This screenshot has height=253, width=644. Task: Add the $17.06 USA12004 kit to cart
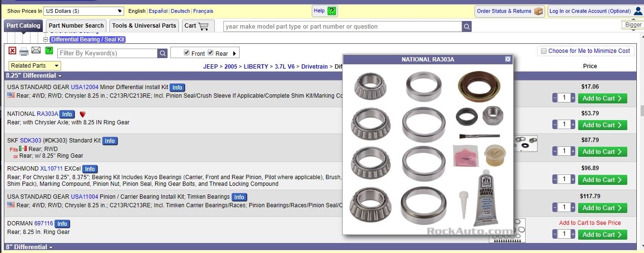coord(602,98)
